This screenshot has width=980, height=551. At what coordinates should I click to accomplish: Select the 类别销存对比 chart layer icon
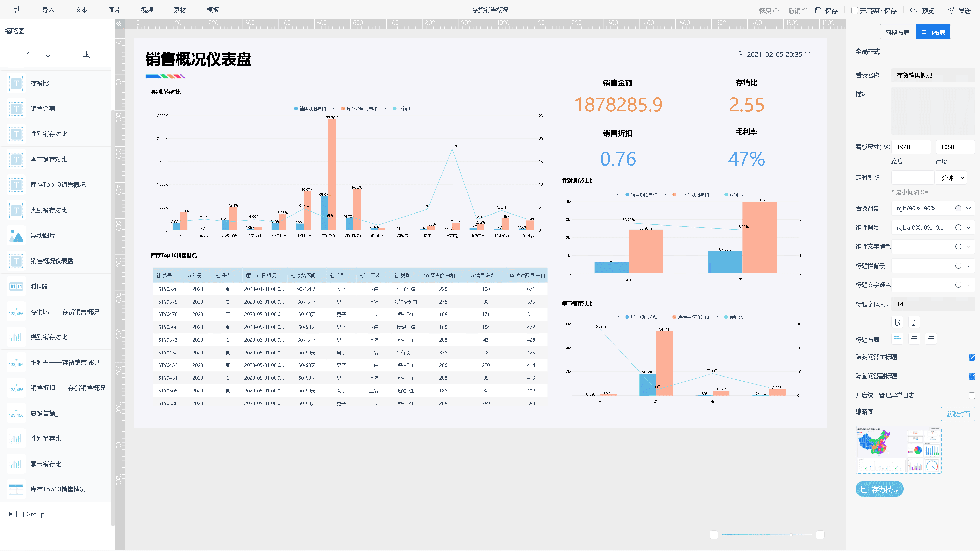pos(16,337)
